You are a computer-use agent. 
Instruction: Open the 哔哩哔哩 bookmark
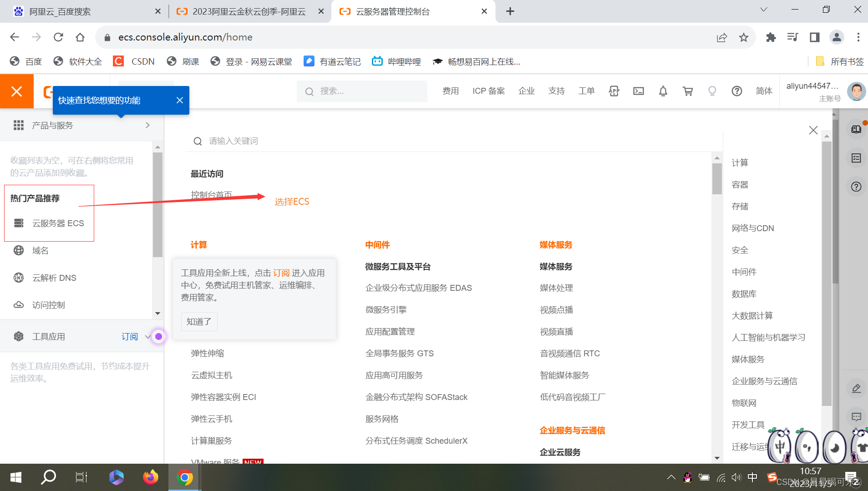point(396,61)
